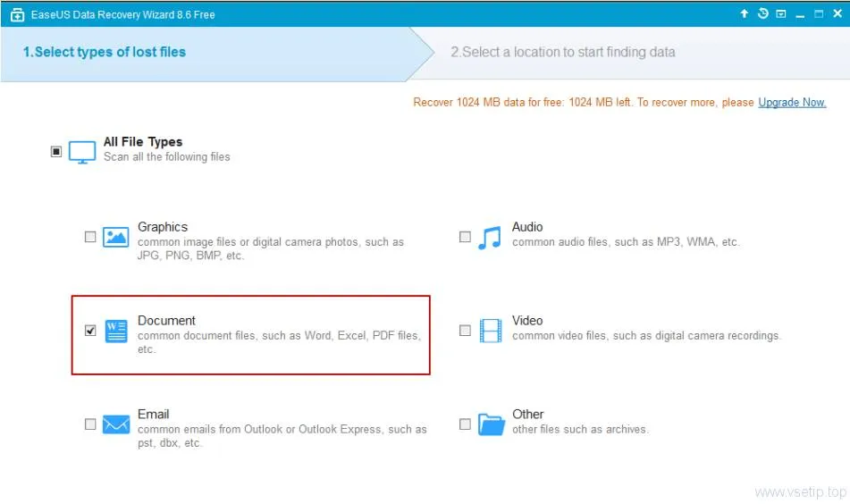Image resolution: width=850 pixels, height=504 pixels.
Task: Uncheck the Document checkbox
Action: coord(90,330)
